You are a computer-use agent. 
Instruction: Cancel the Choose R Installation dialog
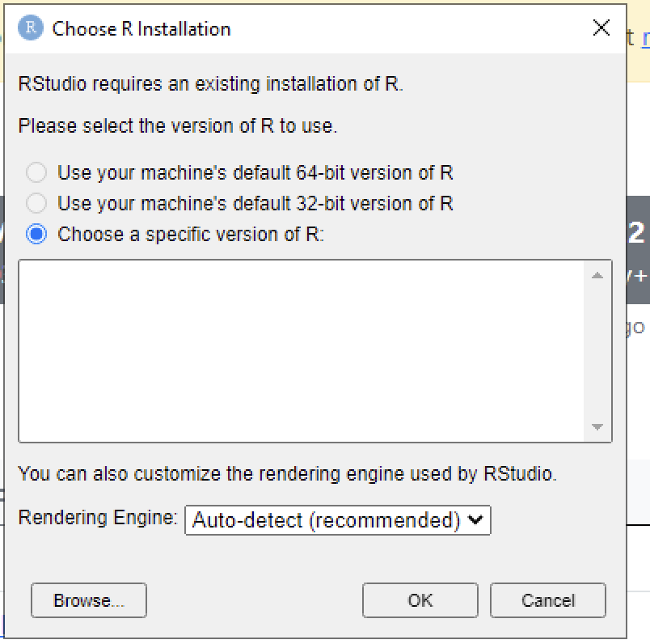tap(547, 600)
